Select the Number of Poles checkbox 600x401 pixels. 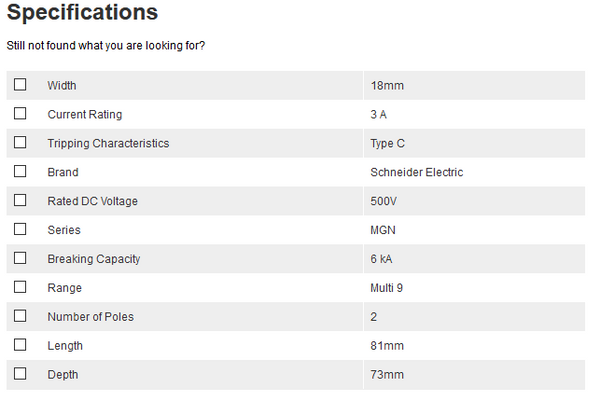pos(20,316)
